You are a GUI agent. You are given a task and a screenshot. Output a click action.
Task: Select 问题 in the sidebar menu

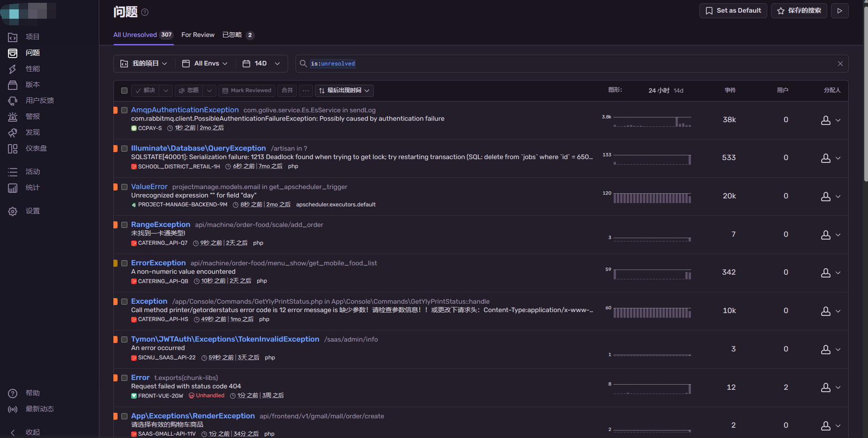tap(32, 53)
